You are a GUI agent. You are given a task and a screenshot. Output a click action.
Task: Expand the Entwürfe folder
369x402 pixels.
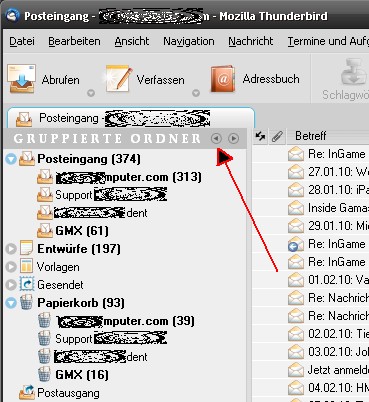click(x=11, y=249)
